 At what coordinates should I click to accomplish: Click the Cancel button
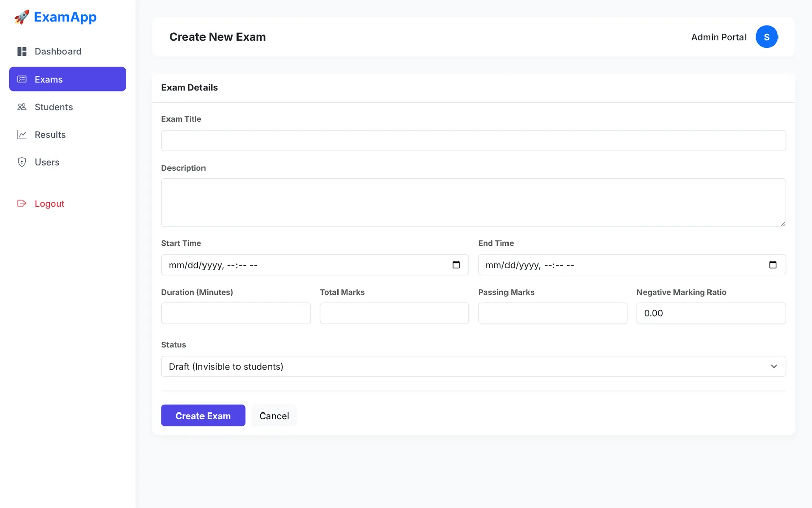pos(274,416)
